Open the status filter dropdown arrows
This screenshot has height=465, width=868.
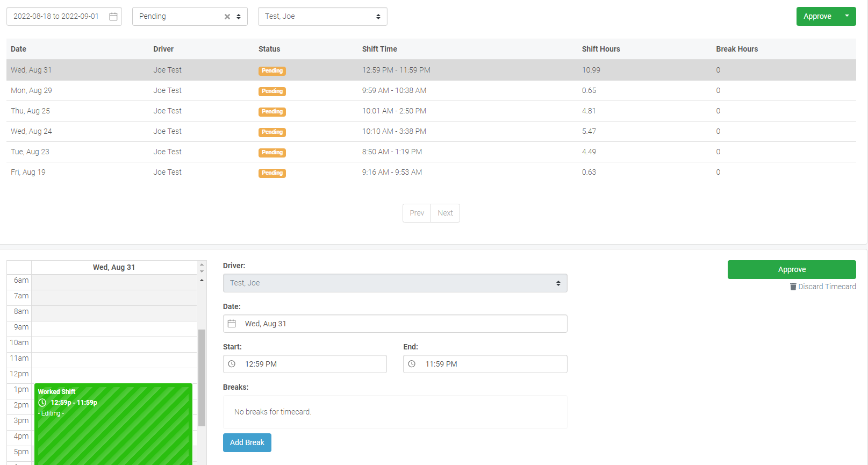click(x=239, y=17)
